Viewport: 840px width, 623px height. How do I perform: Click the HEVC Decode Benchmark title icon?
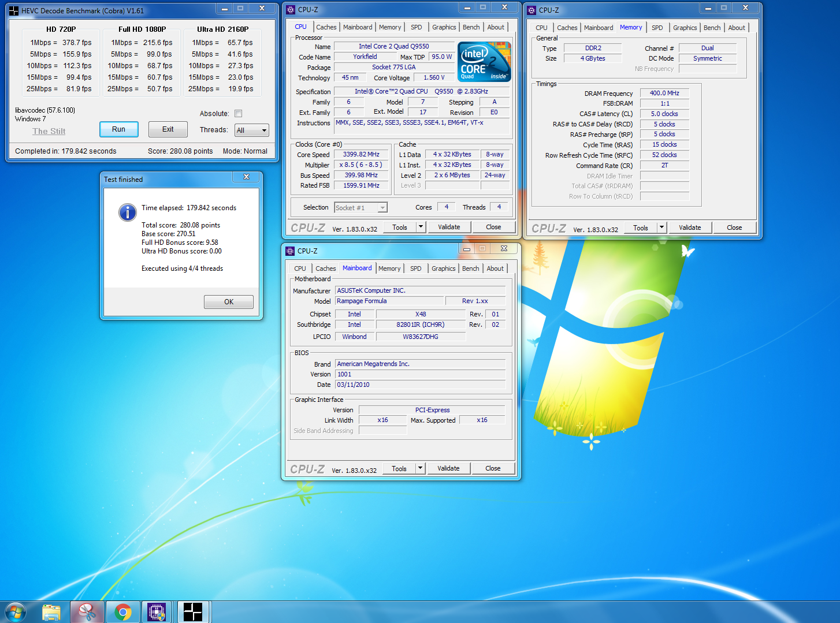point(14,10)
